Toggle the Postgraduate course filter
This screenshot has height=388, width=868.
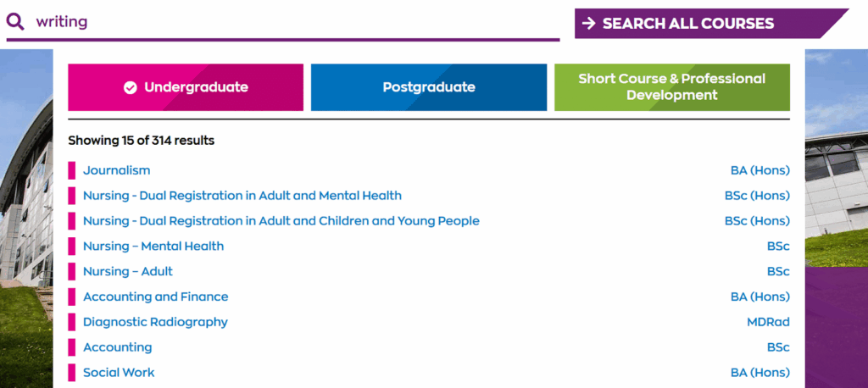coord(428,87)
